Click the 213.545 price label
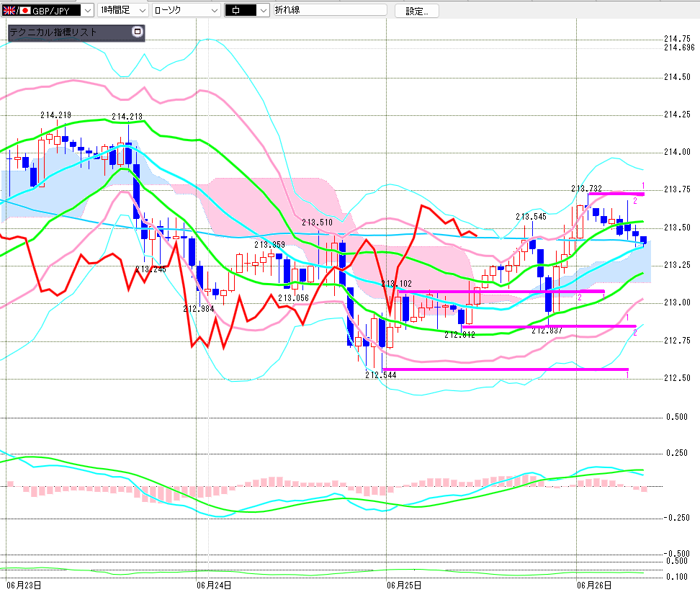700x592 pixels. pyautogui.click(x=531, y=217)
